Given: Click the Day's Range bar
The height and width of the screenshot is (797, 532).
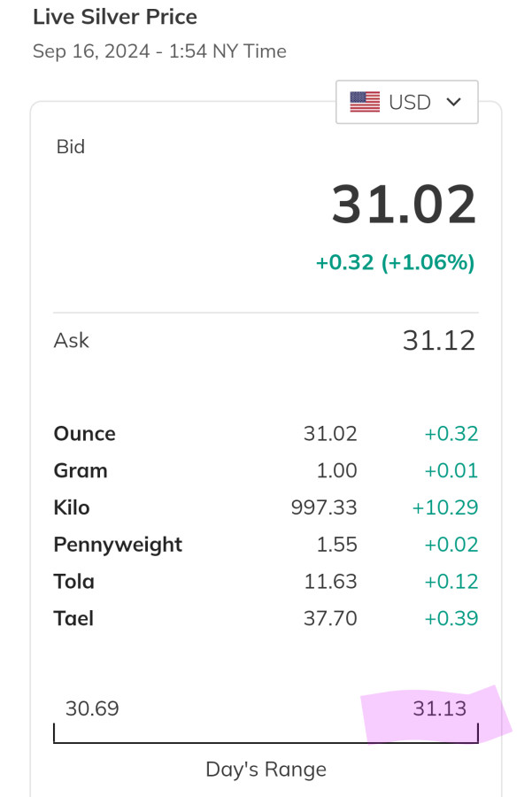Looking at the screenshot, I should 266,740.
